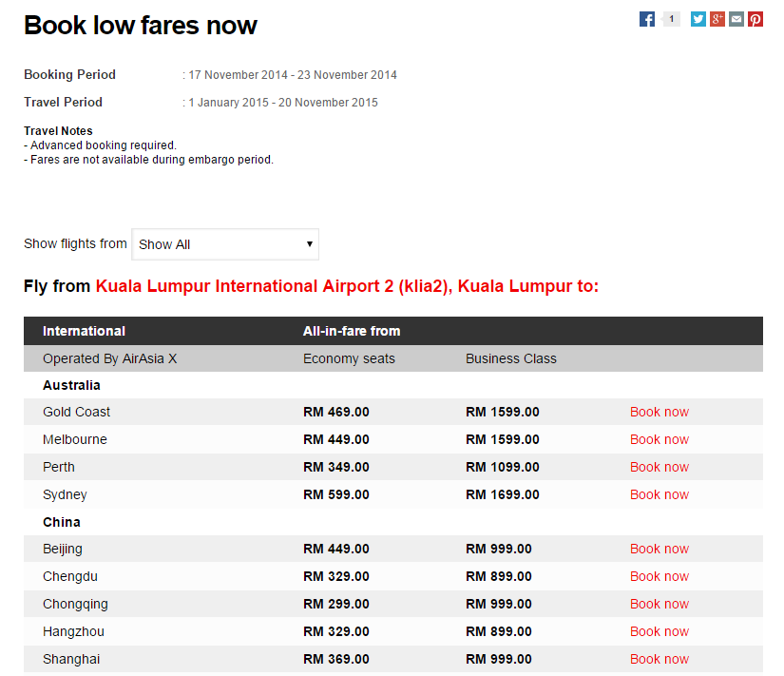Book now for Chongqing flight
The image size is (784, 676).
point(659,604)
